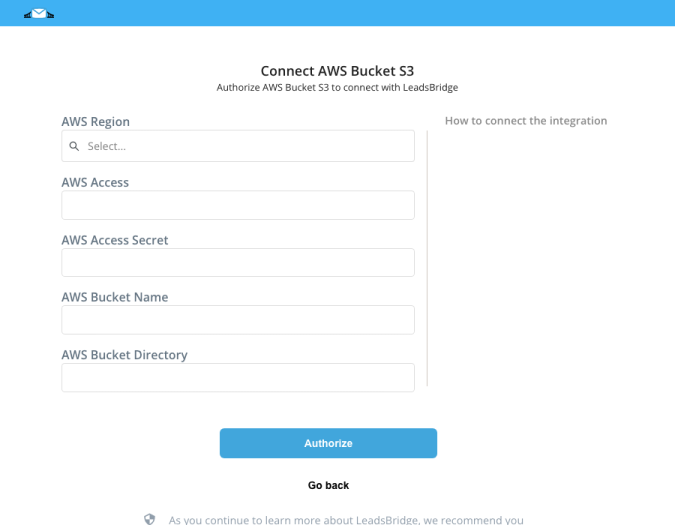Focus the AWS Access Secret input field

(238, 262)
